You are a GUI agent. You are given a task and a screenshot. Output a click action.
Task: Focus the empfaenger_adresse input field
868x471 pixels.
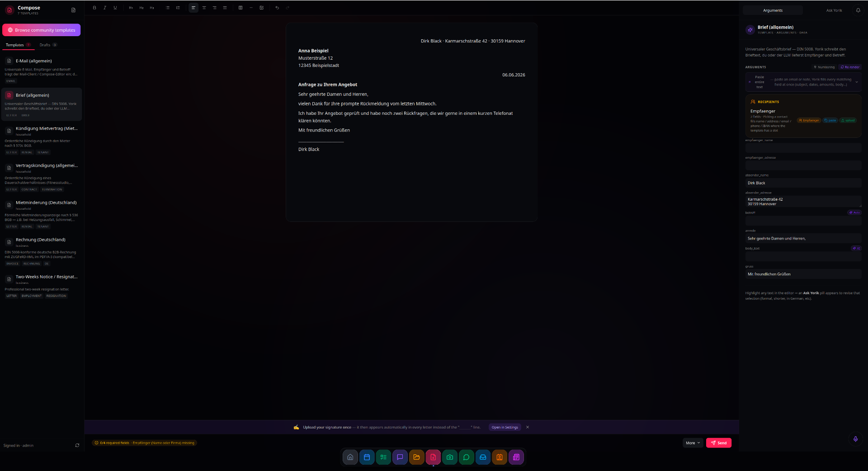tap(803, 165)
